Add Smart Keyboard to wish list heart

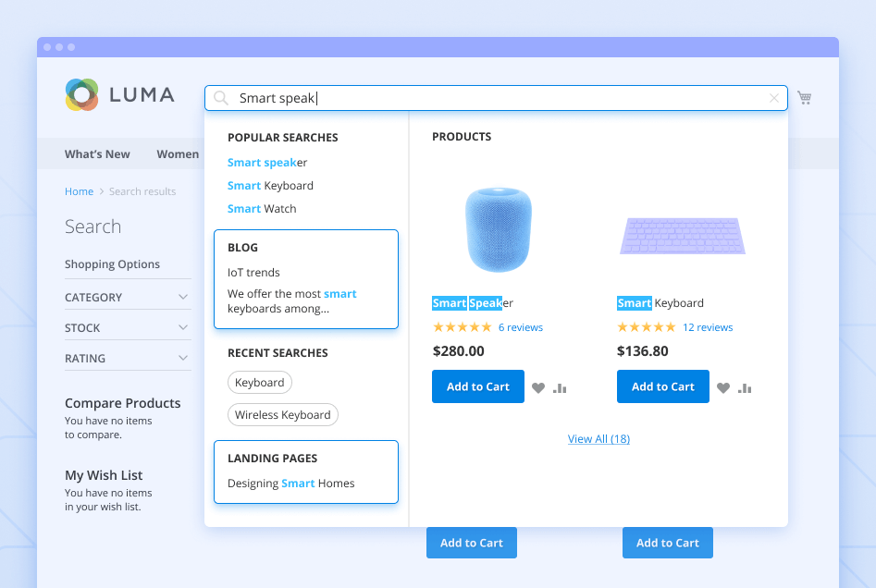(723, 388)
